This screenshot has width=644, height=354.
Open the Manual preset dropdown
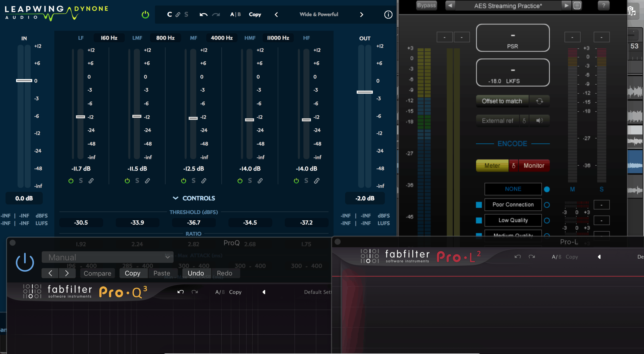click(x=108, y=257)
